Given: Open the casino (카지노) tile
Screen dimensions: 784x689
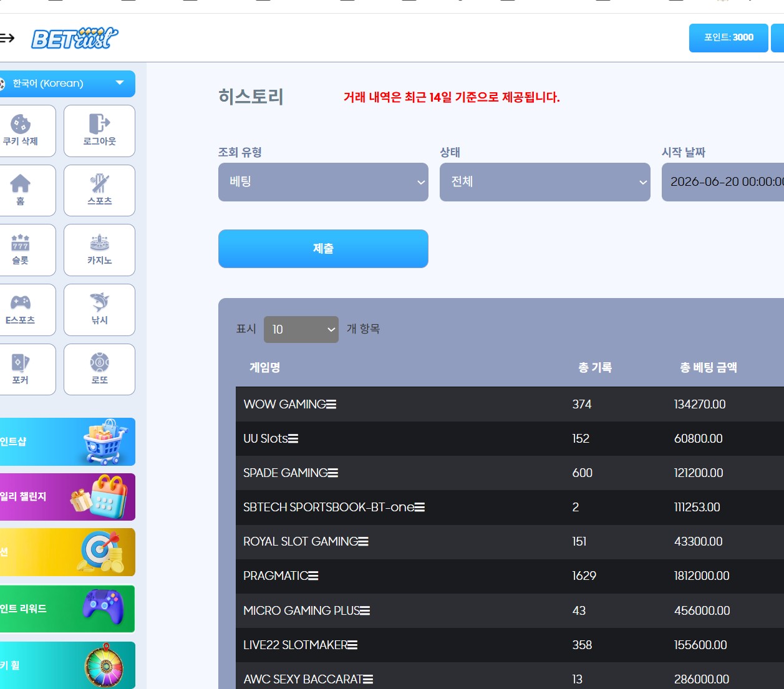Looking at the screenshot, I should pyautogui.click(x=100, y=250).
